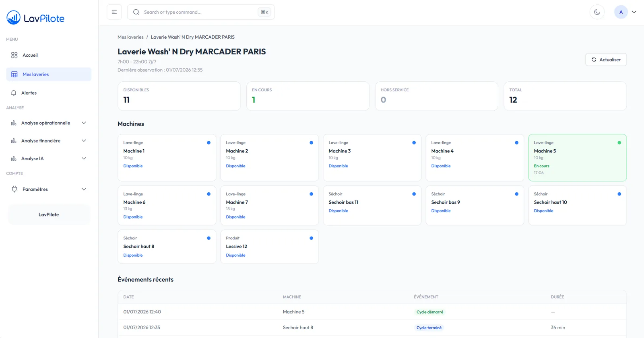Open the Machine 5 card title
The height and width of the screenshot is (338, 644).
coord(545,151)
